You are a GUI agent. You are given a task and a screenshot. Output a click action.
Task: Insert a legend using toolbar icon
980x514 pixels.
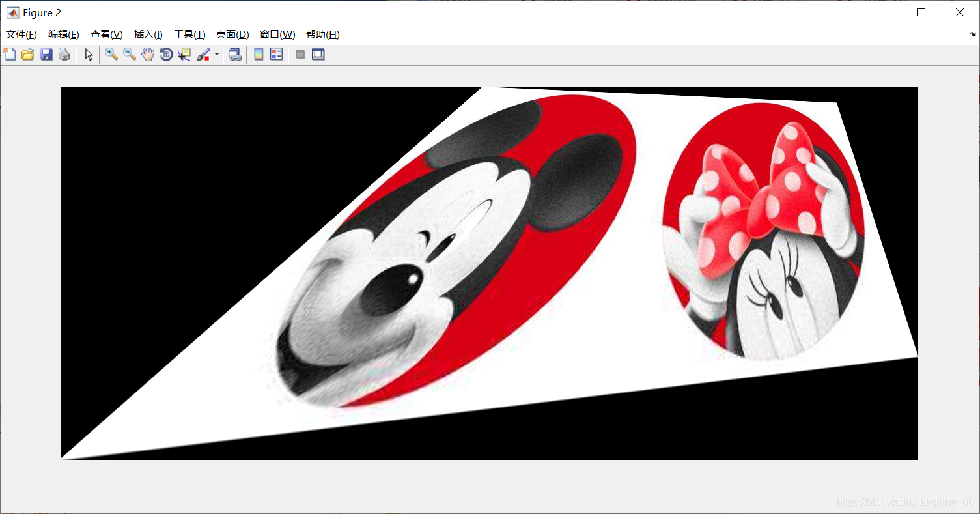point(277,55)
